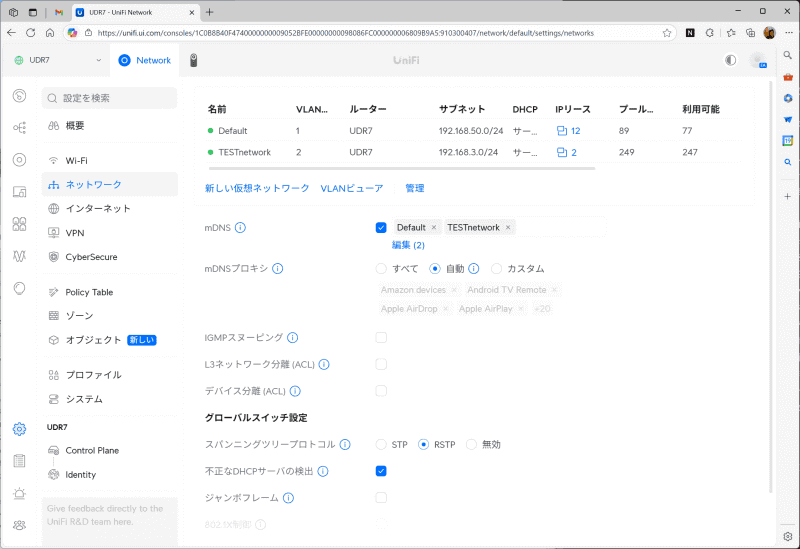Image resolution: width=800 pixels, height=549 pixels.
Task: Show info tooltip for デバイス分離 (ACL)
Action: (295, 391)
